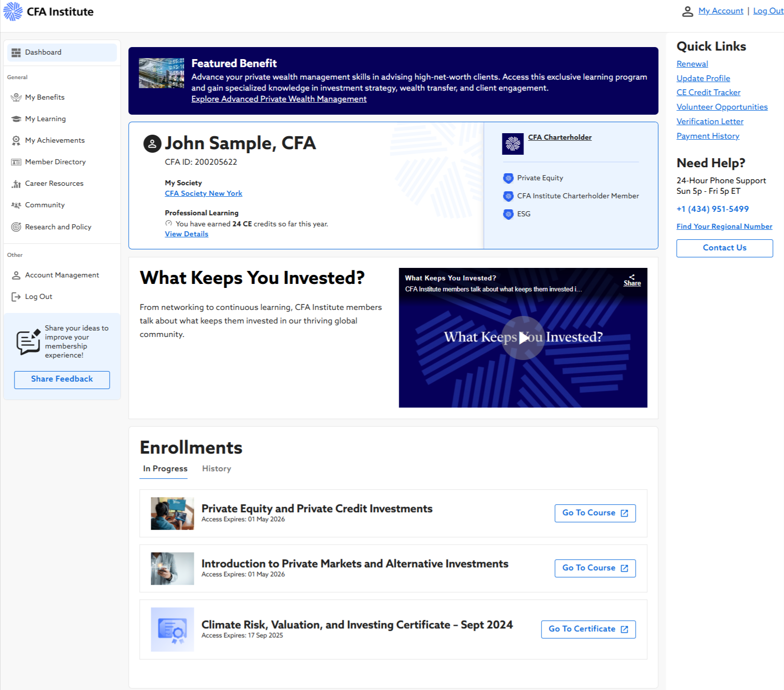Click the support phone number +1 (434) 951-5499
This screenshot has height=690, width=784.
click(x=712, y=209)
